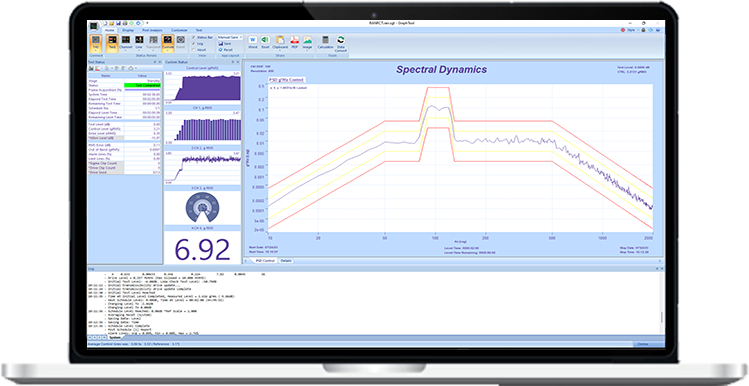Click the Test status panel icon
The height and width of the screenshot is (386, 749).
tap(112, 41)
